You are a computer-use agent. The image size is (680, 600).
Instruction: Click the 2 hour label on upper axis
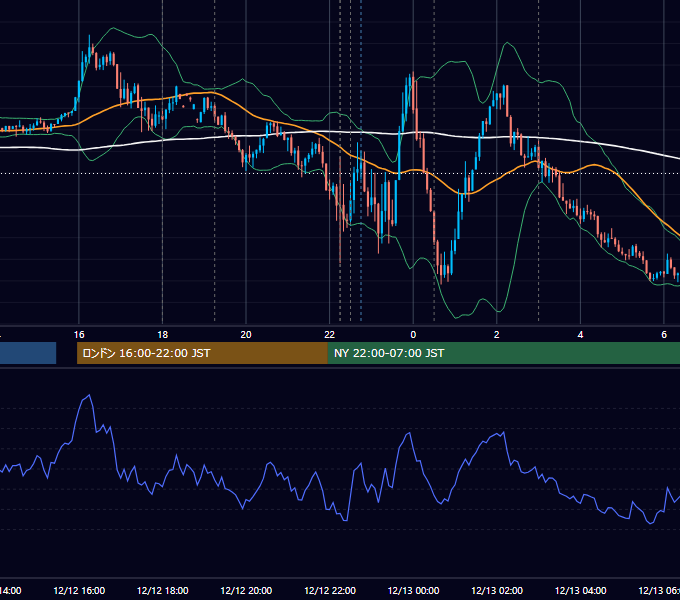[497, 335]
